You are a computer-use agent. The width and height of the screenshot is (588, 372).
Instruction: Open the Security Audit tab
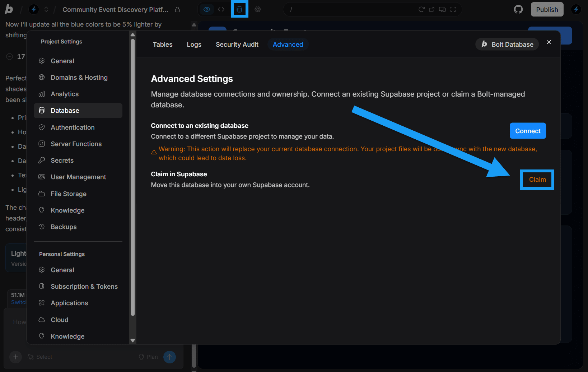(237, 44)
